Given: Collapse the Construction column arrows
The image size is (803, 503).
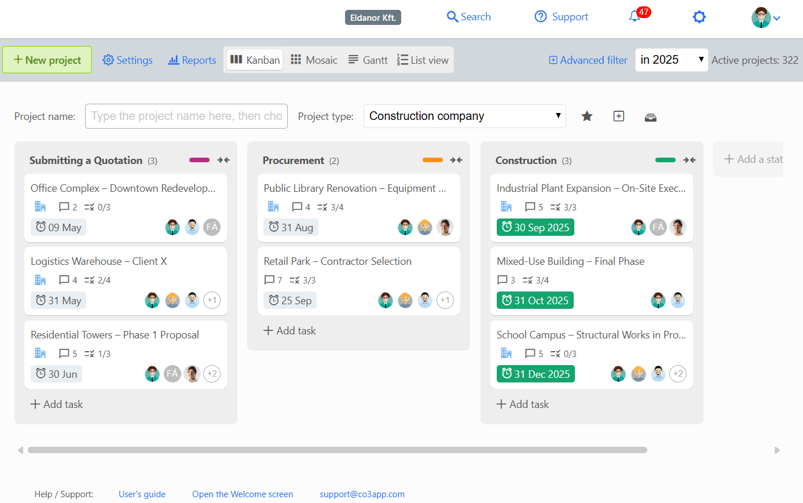Looking at the screenshot, I should click(x=689, y=160).
